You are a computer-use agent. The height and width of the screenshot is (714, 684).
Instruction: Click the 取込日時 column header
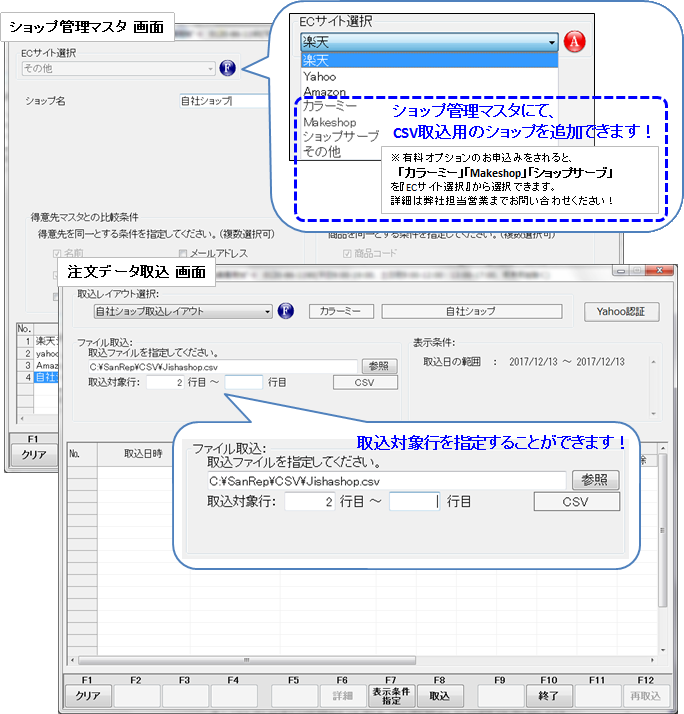click(x=143, y=454)
